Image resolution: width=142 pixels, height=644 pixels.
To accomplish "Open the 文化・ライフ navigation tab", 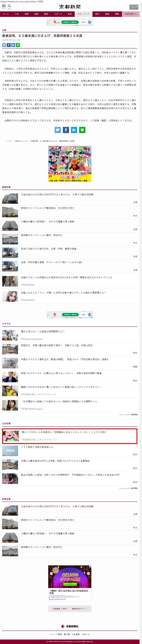I will pos(83,14).
